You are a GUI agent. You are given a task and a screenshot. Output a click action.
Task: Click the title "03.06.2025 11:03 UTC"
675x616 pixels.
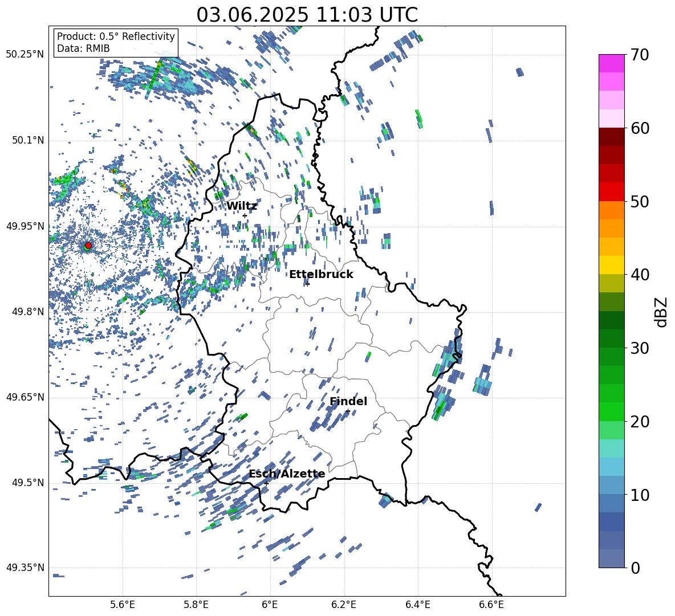pyautogui.click(x=307, y=15)
